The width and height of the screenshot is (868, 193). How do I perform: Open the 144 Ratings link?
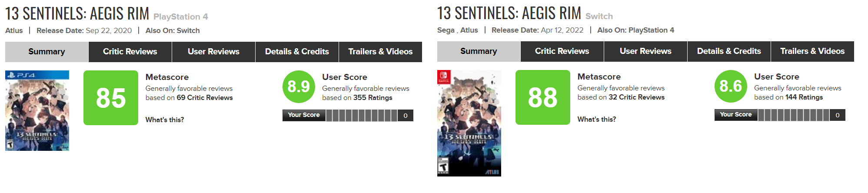click(804, 97)
